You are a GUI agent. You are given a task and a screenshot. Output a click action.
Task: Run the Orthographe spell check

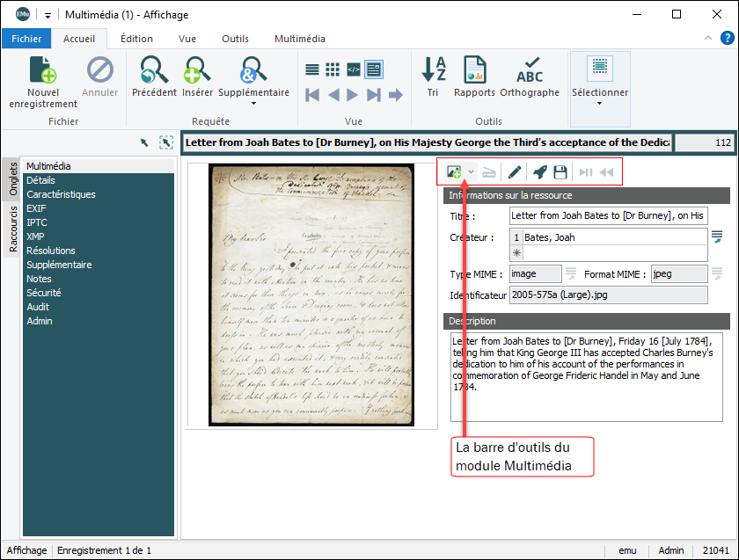[530, 69]
